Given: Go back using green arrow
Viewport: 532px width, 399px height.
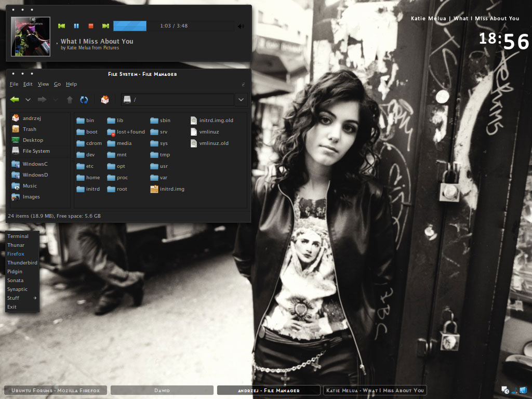Looking at the screenshot, I should coord(15,100).
